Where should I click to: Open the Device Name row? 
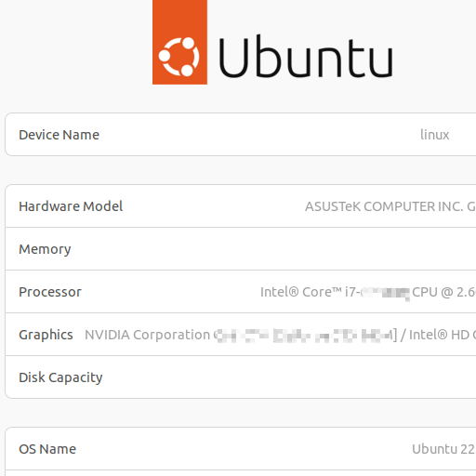tap(241, 135)
